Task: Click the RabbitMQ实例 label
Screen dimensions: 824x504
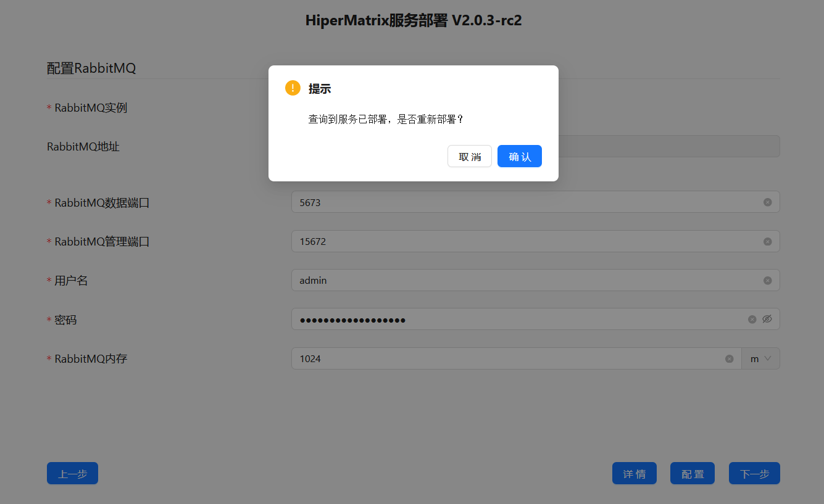Action: tap(91, 107)
